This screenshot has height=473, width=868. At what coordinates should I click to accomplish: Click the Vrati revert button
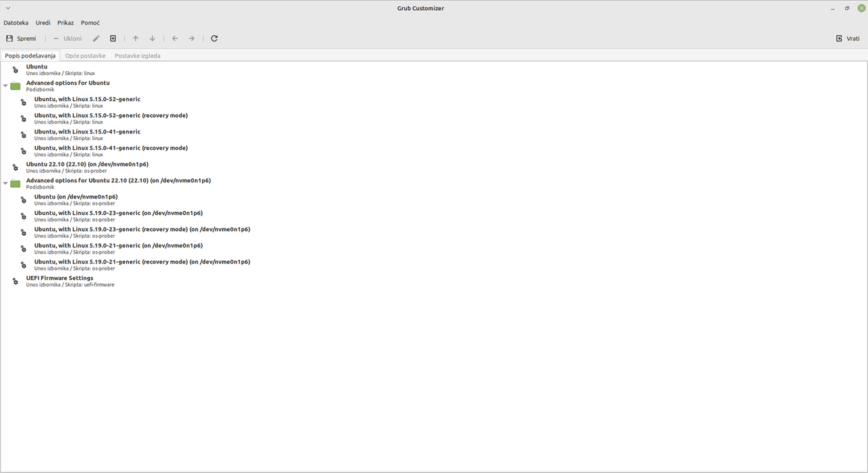coord(848,39)
